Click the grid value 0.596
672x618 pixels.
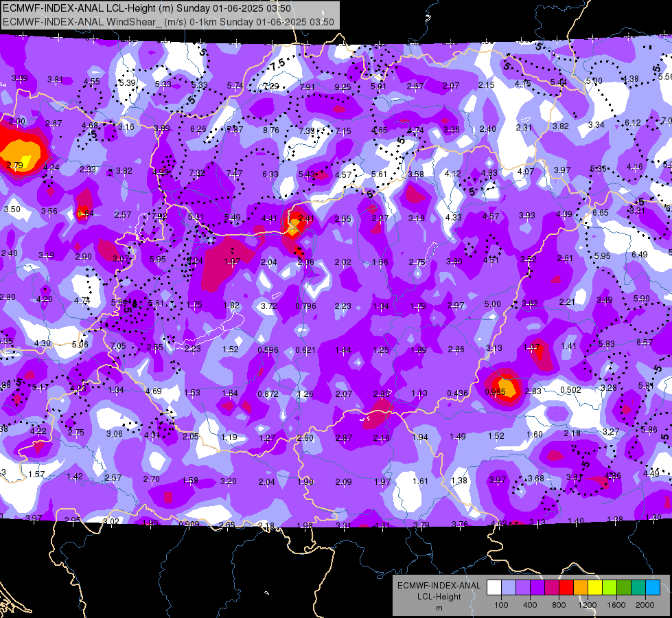pyautogui.click(x=268, y=350)
